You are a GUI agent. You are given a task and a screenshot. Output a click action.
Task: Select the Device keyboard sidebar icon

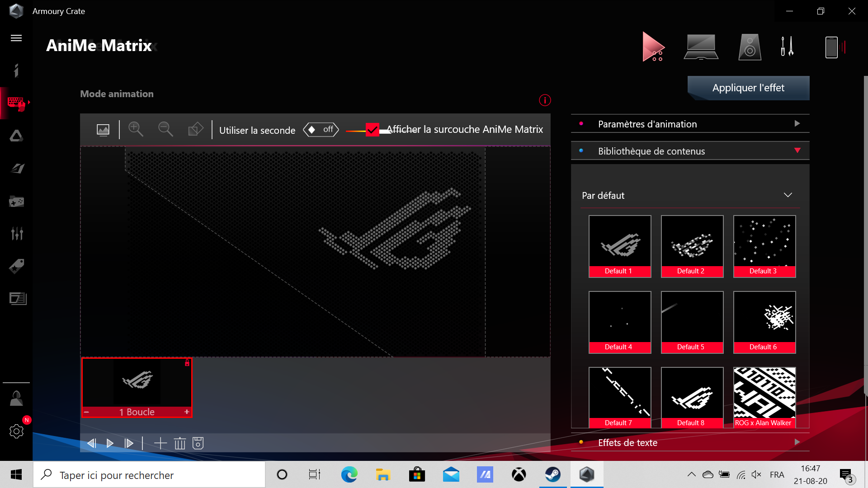[x=16, y=103]
